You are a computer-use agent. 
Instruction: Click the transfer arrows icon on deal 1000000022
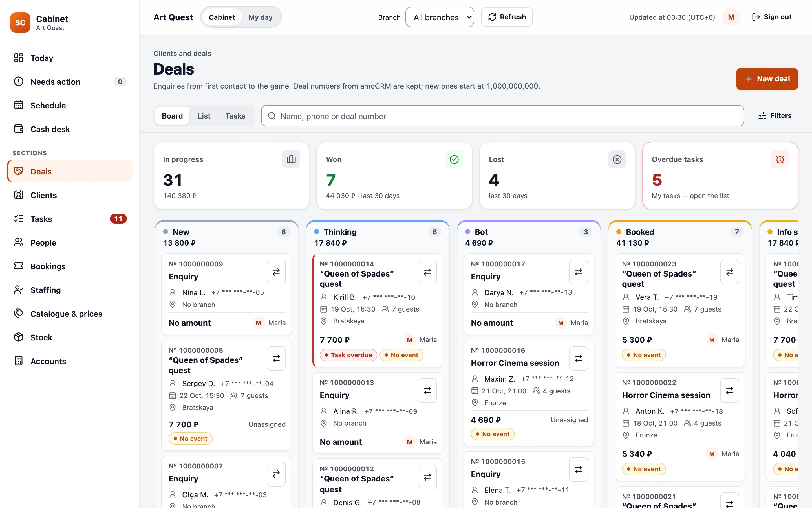coord(729,391)
